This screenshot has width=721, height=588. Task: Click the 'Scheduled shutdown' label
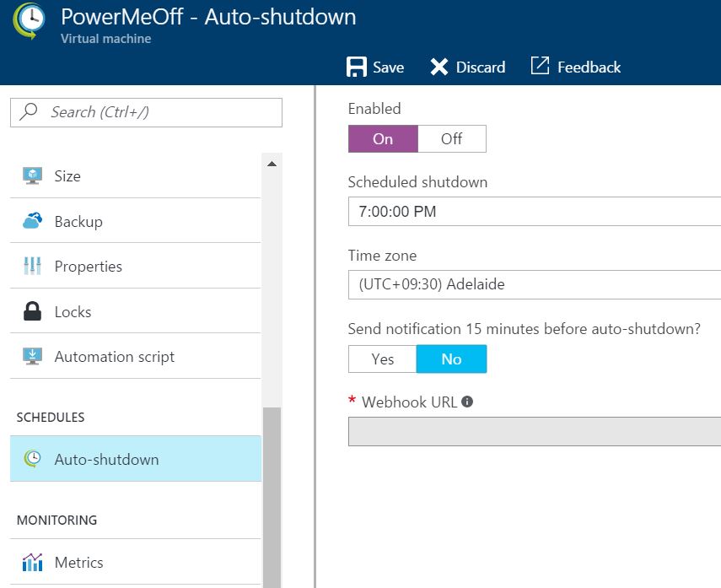click(417, 182)
